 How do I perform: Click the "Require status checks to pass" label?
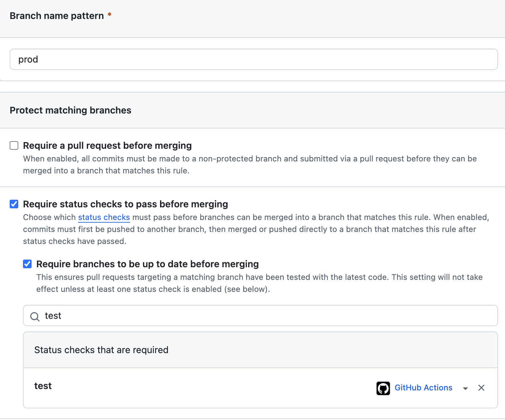tap(125, 204)
